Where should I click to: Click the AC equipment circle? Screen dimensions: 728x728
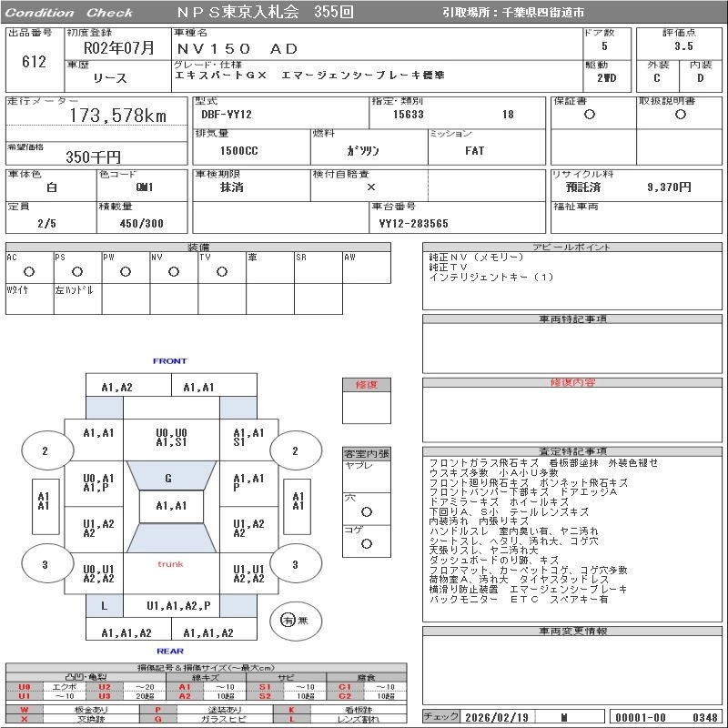tap(29, 271)
